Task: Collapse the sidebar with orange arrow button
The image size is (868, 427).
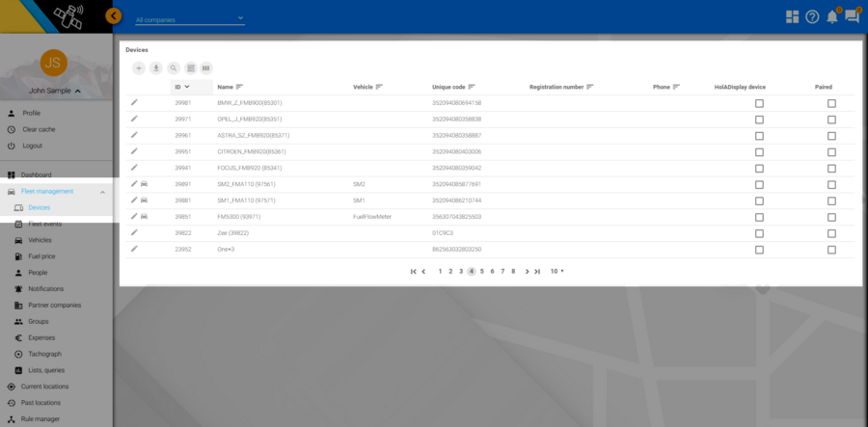Action: pos(114,15)
